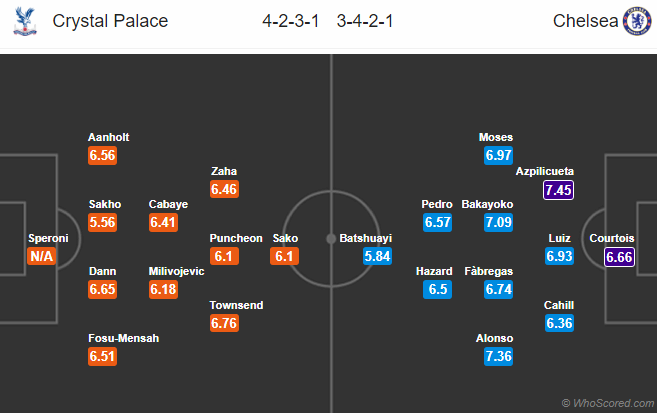Select the 4-2-3-1 formation label
The width and height of the screenshot is (657, 413).
[290, 21]
